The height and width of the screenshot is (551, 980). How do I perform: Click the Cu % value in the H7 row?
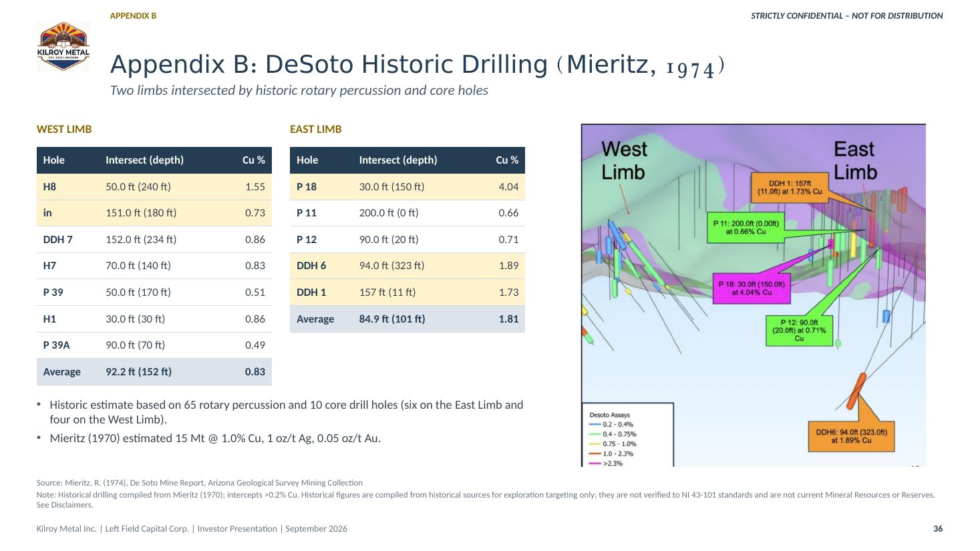coord(255,266)
